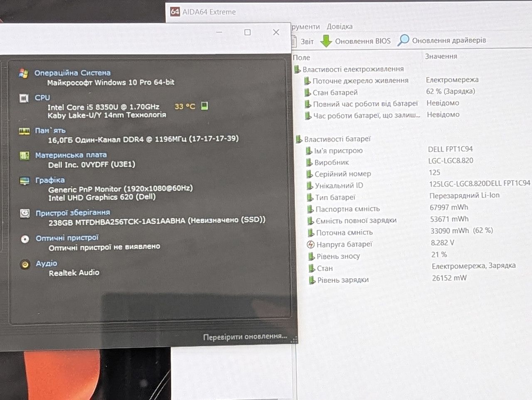Open the partially hidden Інструменти menu in AIDA64
The image size is (532, 400).
305,27
